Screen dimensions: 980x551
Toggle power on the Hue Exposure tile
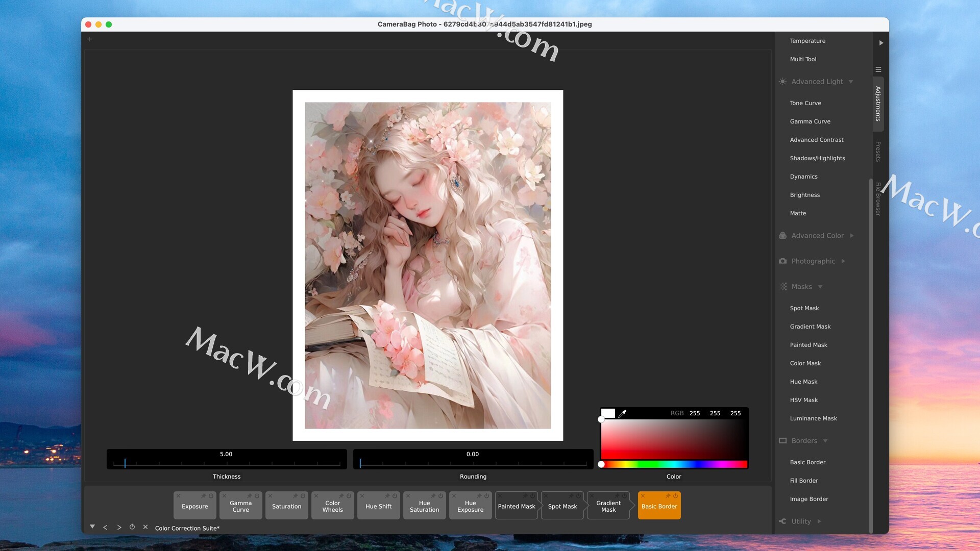coord(486,496)
